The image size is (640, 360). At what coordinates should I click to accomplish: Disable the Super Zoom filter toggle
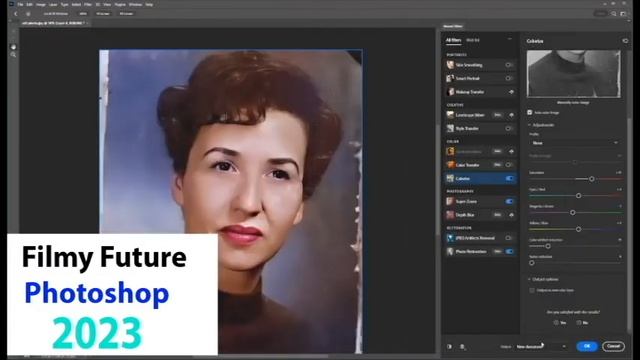pyautogui.click(x=509, y=201)
